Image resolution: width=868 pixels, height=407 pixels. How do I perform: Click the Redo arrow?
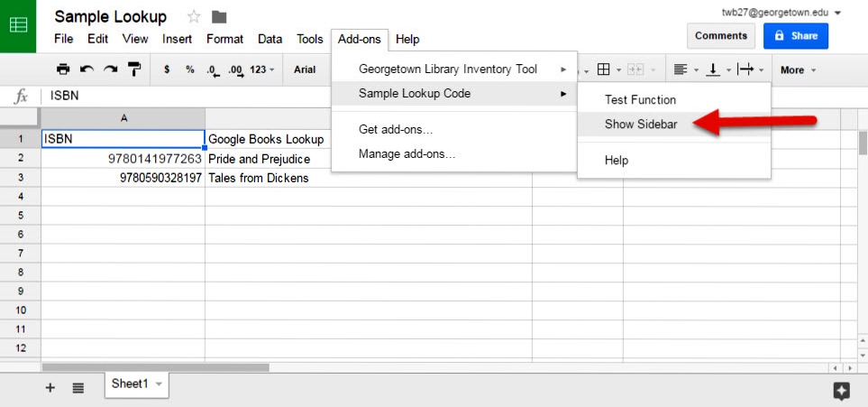(x=111, y=69)
